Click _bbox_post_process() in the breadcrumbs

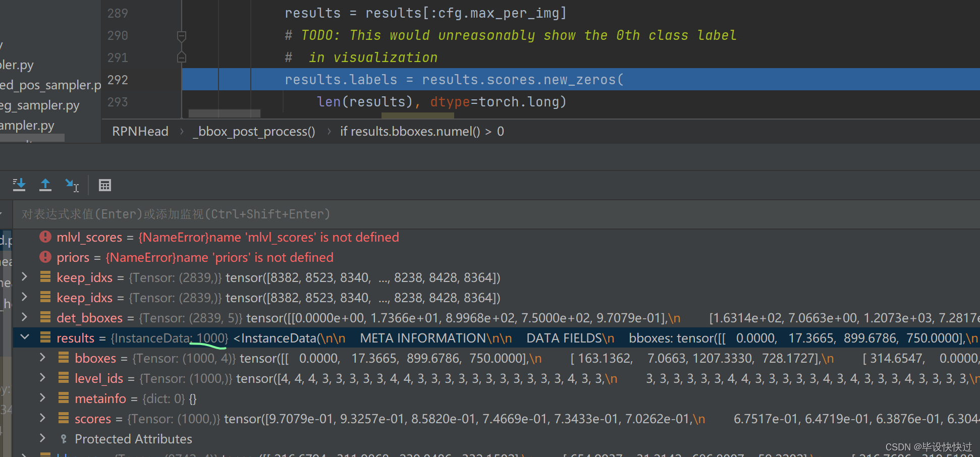[x=254, y=131]
